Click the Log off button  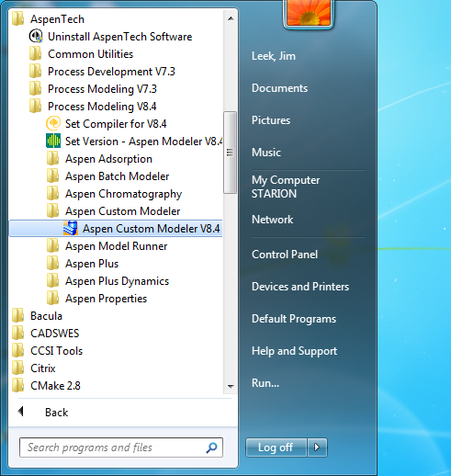(x=276, y=448)
